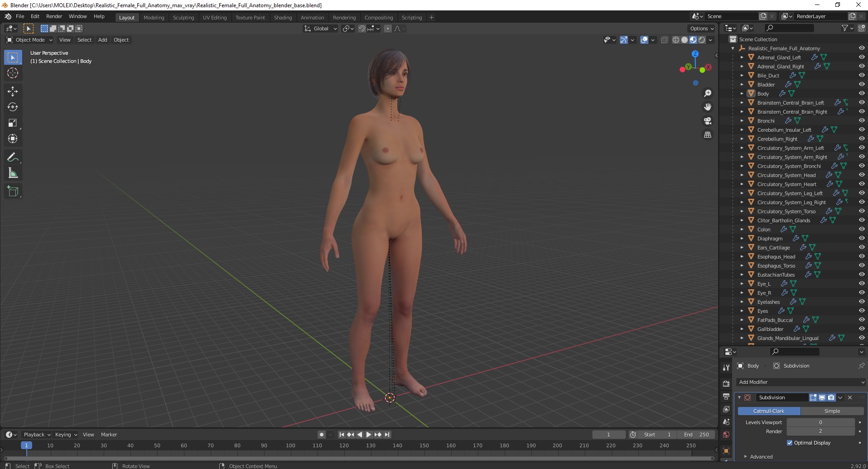Open the Playback dropdown in timeline
Viewport: 868px width, 469px height.
36,435
